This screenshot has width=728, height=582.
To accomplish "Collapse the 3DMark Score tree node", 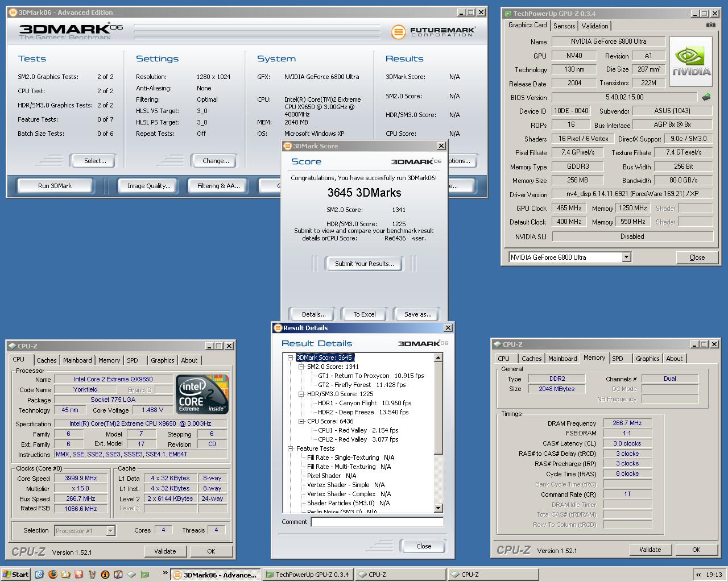I will pyautogui.click(x=290, y=357).
